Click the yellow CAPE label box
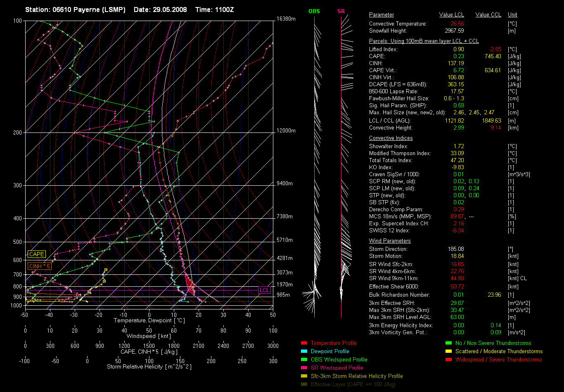Viewport: 564px width, 392px height. [x=36, y=255]
